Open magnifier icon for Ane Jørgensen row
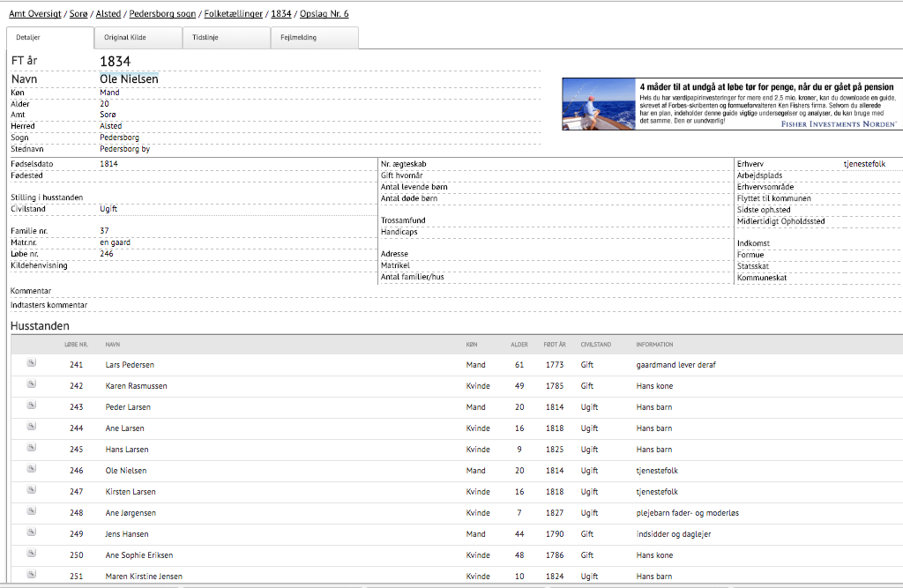The image size is (903, 588). (32, 510)
